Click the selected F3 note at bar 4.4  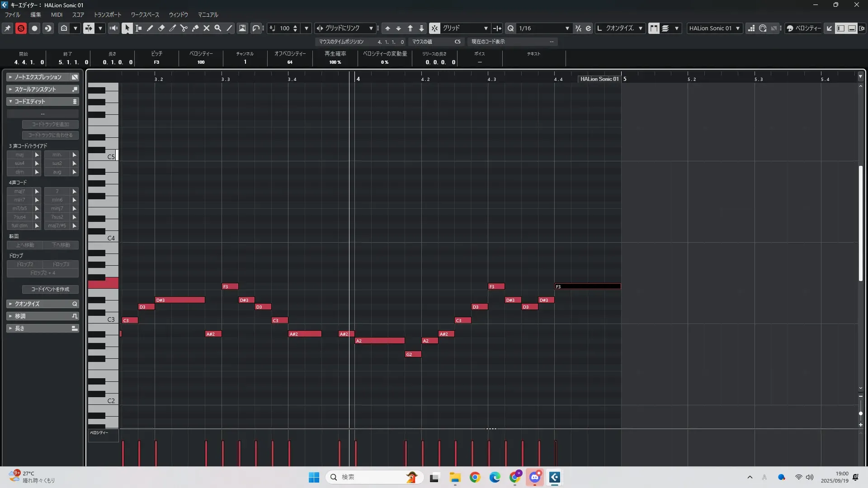click(x=587, y=286)
